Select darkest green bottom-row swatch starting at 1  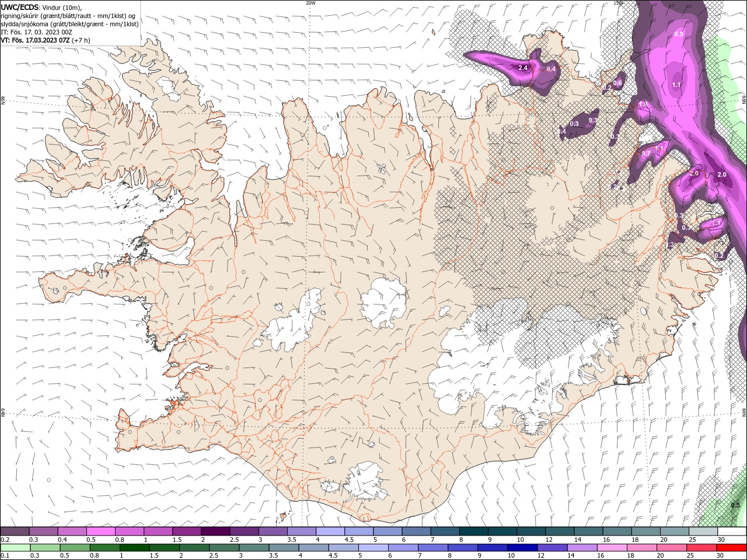pyautogui.click(x=135, y=548)
